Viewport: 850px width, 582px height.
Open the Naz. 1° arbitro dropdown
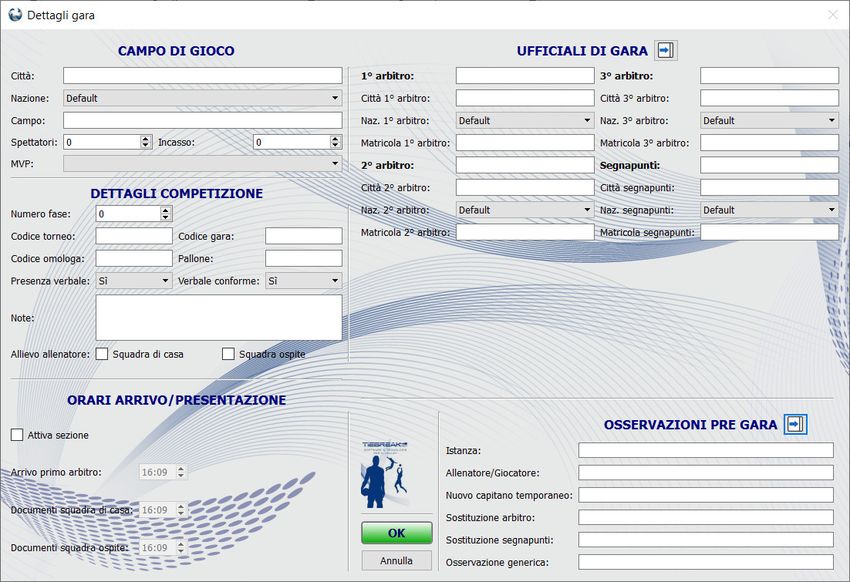[525, 120]
